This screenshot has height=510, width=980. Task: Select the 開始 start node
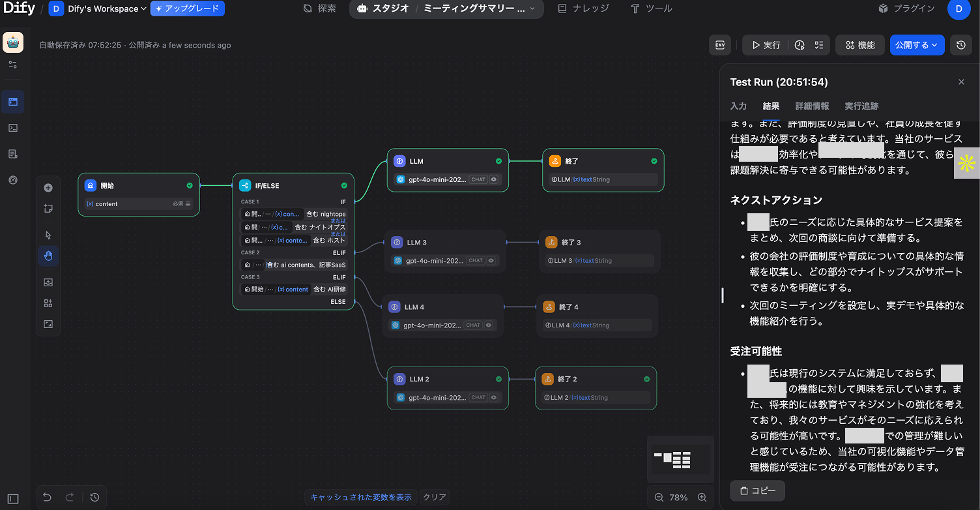pos(139,194)
